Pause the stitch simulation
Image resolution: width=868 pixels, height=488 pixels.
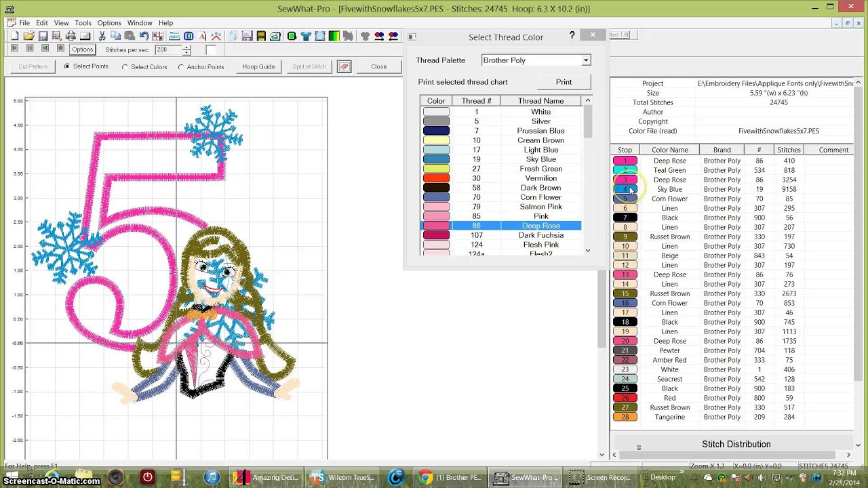pyautogui.click(x=30, y=48)
